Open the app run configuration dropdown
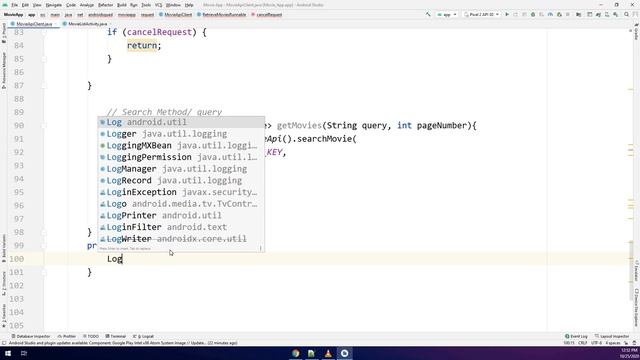 (447, 15)
